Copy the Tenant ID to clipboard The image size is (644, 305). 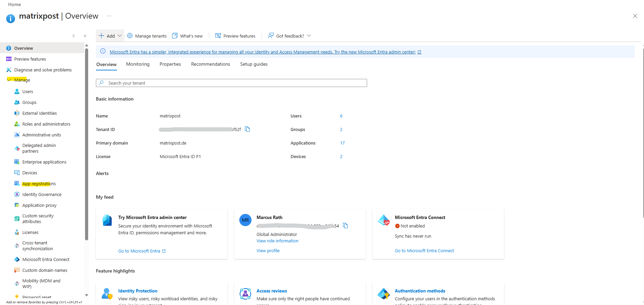[247, 129]
